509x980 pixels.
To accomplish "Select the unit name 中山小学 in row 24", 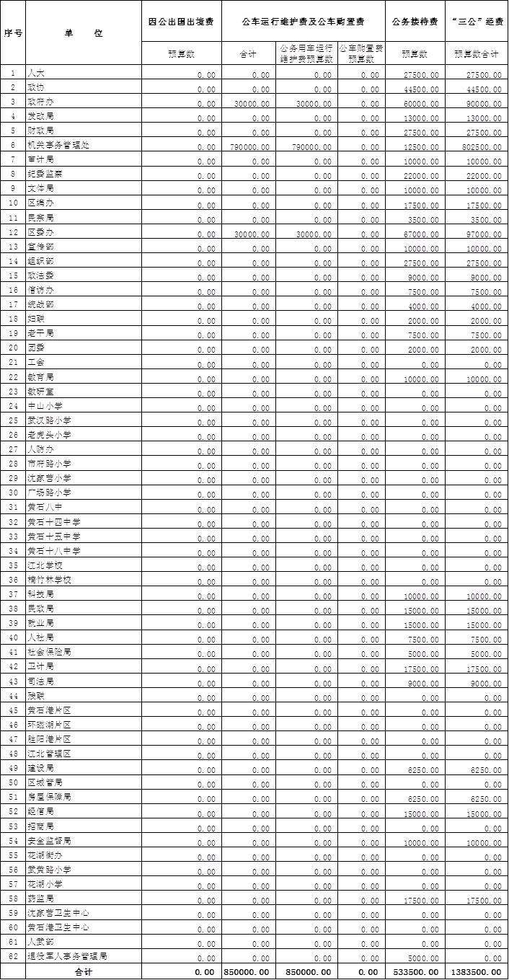I will (45, 406).
